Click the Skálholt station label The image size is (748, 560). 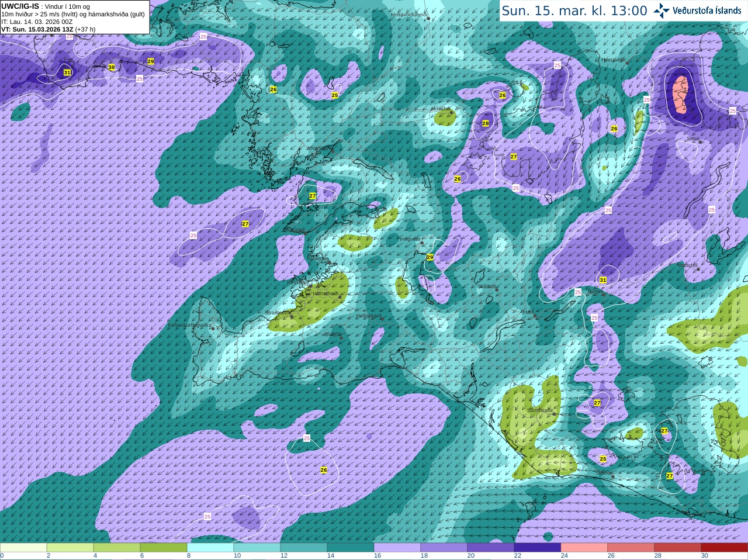pyautogui.click(x=487, y=286)
